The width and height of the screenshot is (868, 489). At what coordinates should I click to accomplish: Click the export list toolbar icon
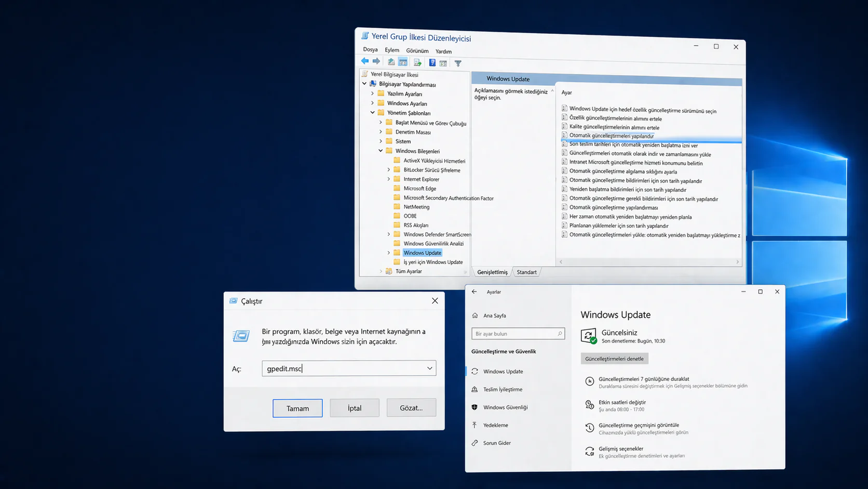tap(418, 62)
